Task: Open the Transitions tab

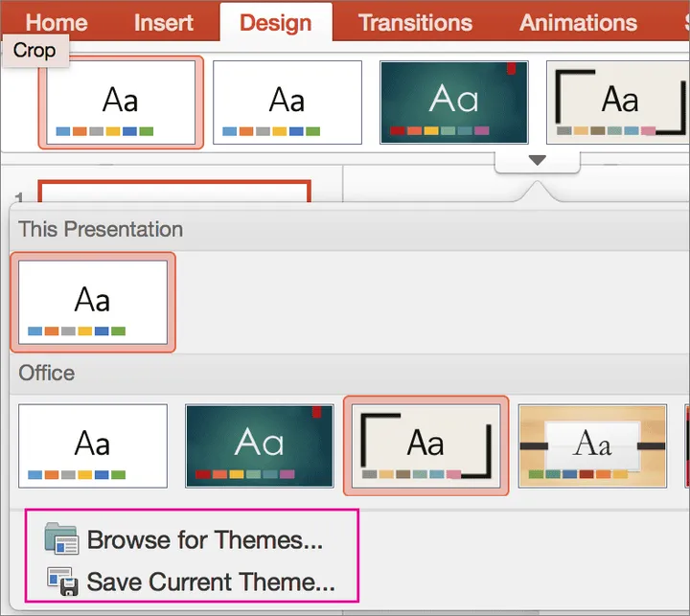Action: tap(415, 22)
